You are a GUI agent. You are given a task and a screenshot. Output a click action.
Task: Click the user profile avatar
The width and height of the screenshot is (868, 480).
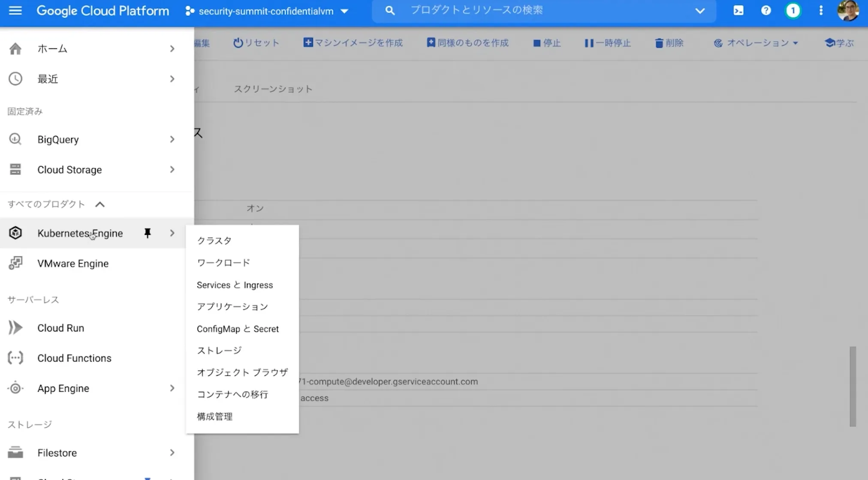click(x=848, y=11)
